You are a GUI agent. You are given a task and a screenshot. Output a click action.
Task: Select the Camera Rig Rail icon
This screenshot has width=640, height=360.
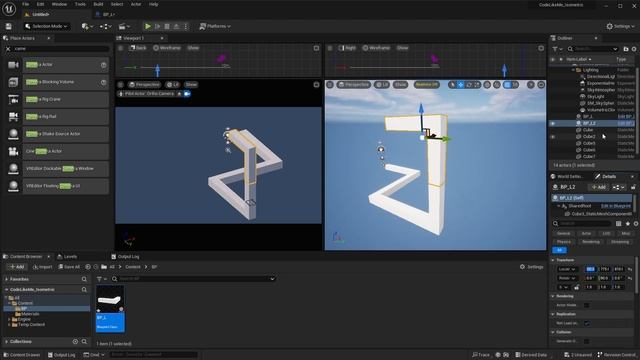tap(13, 116)
